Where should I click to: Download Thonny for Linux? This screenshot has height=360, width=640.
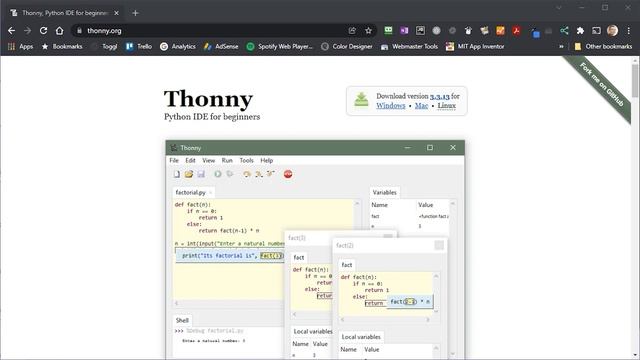pos(447,106)
